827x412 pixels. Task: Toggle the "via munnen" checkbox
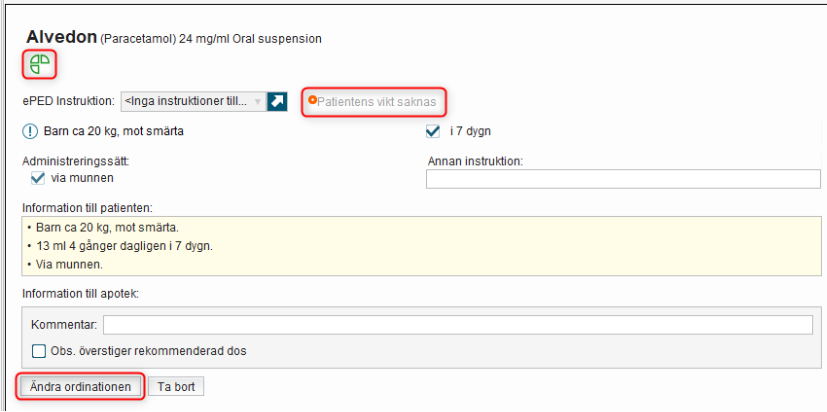click(x=39, y=178)
